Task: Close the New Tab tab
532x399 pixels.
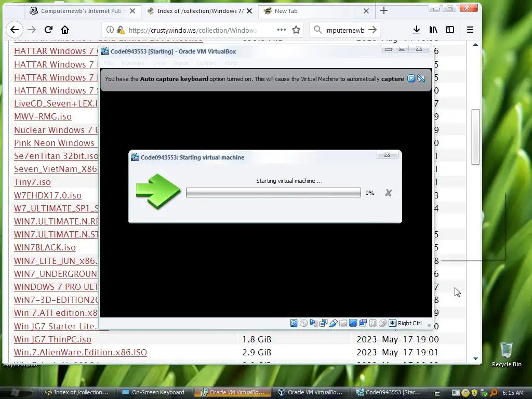Action: click(366, 11)
